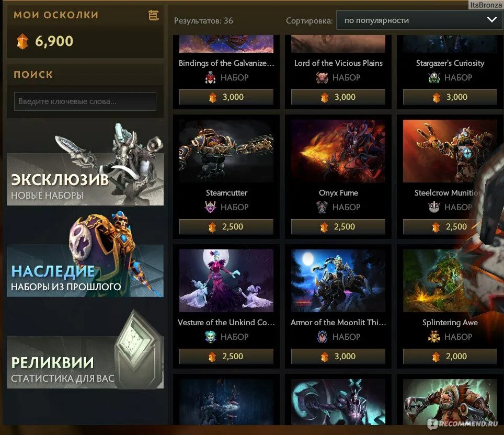
Task: Buy Splintering Awe for 2,000 shards
Action: (450, 356)
